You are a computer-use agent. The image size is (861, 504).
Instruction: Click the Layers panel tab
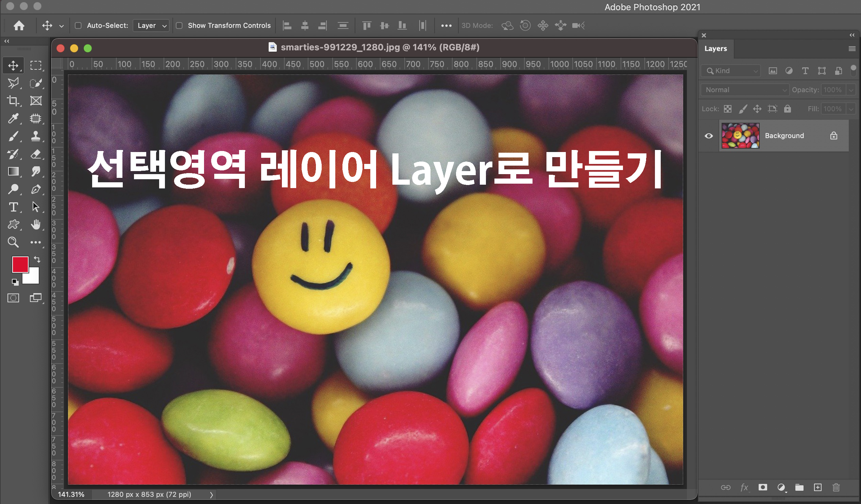pyautogui.click(x=715, y=49)
